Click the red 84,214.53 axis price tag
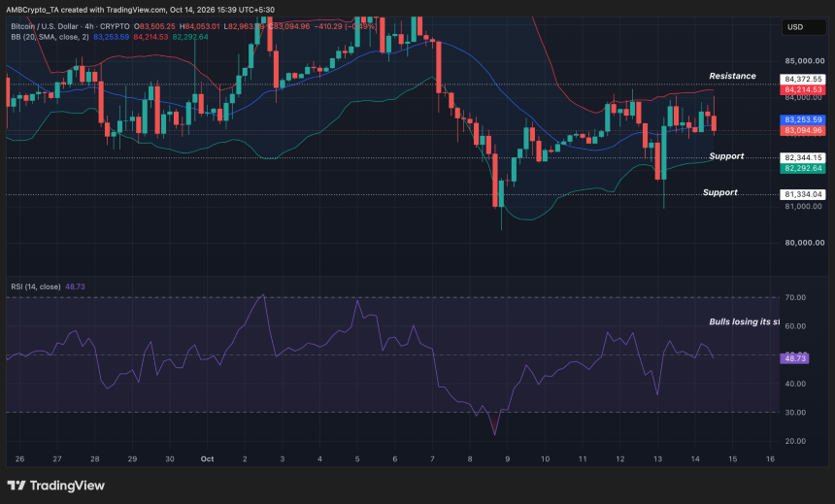835x504 pixels. coord(803,89)
